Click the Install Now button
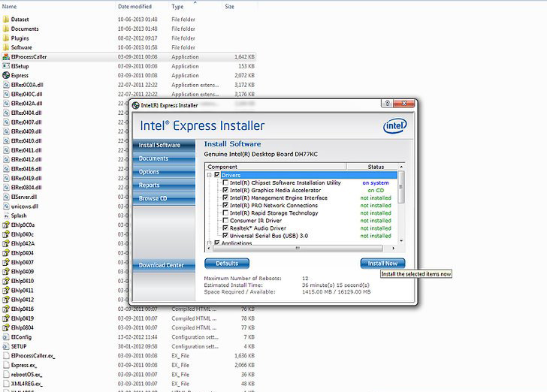The height and width of the screenshot is (392, 547). [x=382, y=264]
